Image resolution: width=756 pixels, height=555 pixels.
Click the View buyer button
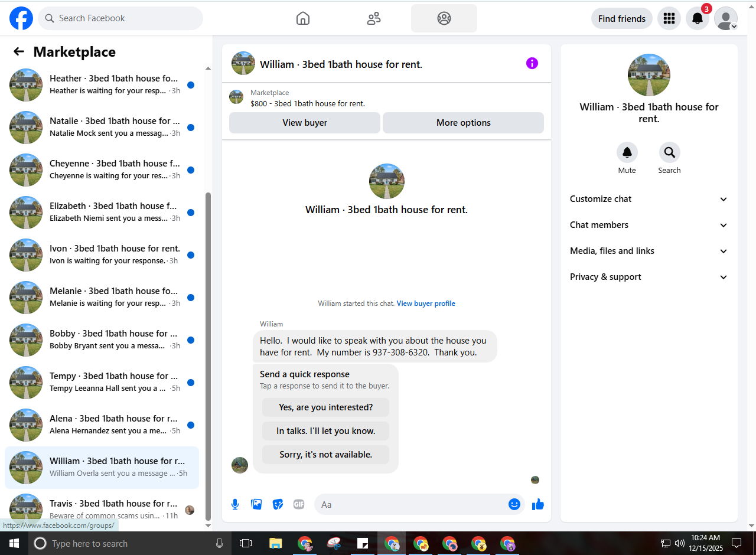point(305,123)
